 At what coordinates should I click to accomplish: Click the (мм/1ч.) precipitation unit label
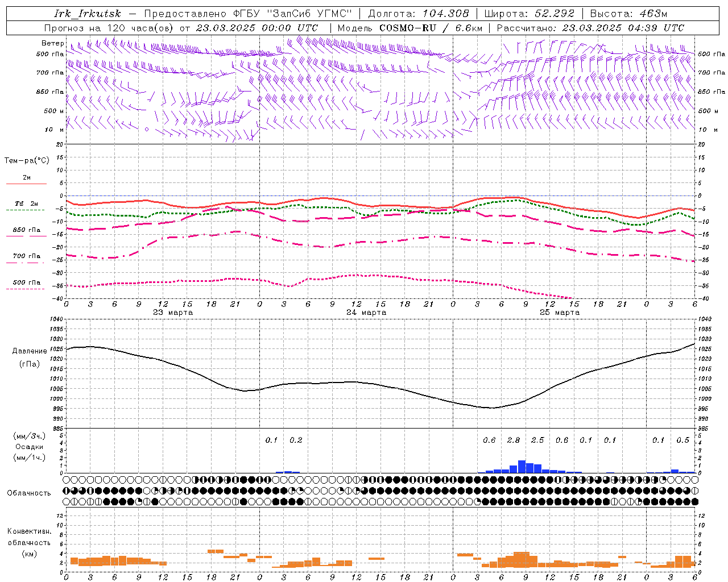(x=29, y=458)
